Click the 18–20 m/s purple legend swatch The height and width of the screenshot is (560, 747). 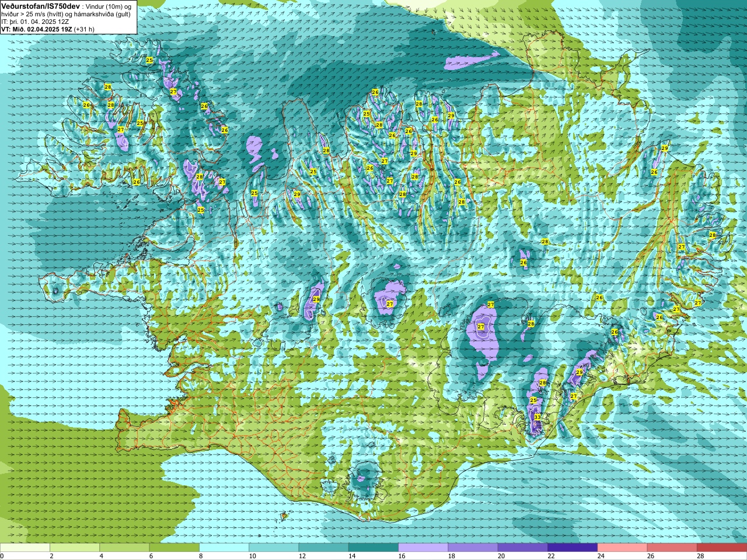click(x=473, y=548)
